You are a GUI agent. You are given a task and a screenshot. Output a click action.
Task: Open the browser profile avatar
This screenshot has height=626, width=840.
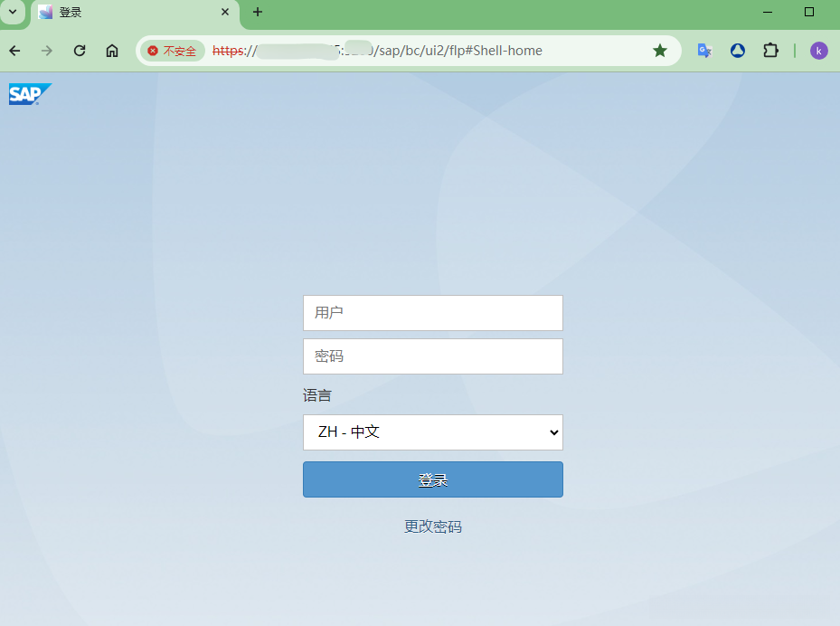[818, 51]
